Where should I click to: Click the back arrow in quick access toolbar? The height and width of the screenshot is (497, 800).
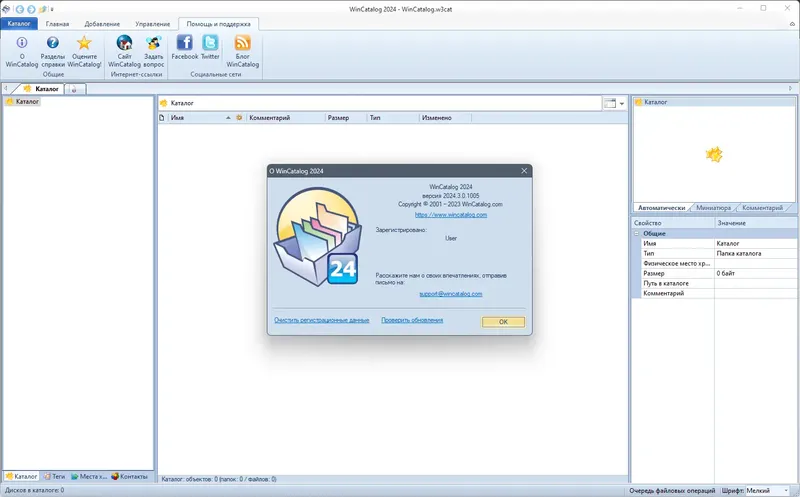pos(19,9)
